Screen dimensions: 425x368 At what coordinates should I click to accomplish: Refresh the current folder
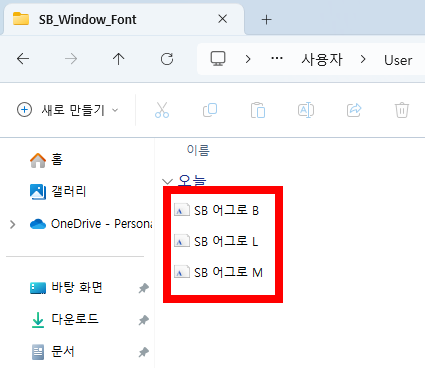(x=167, y=59)
